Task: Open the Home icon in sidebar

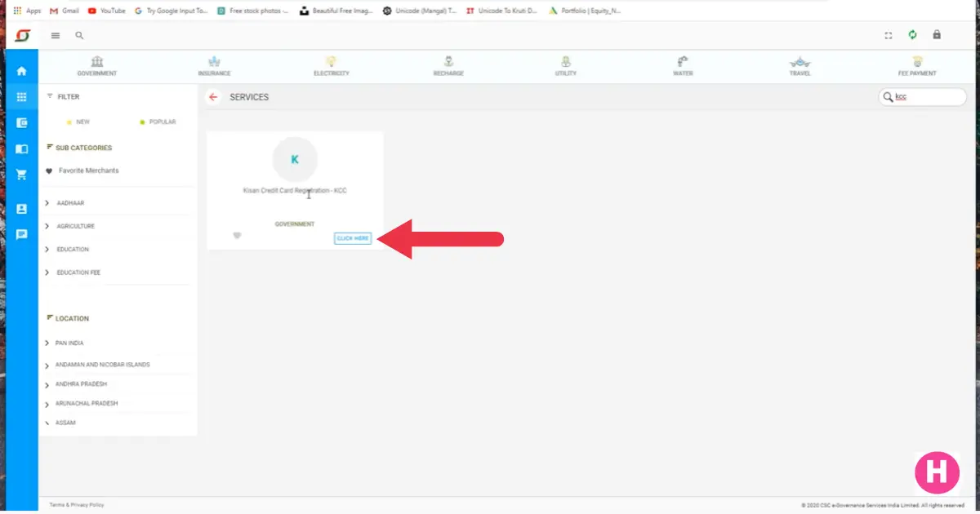Action: point(21,70)
